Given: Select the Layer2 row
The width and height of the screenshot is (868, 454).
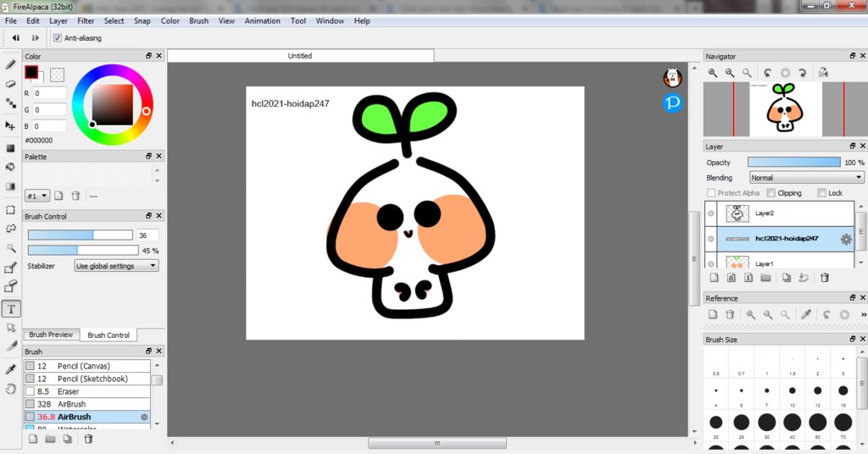Looking at the screenshot, I should click(x=780, y=213).
